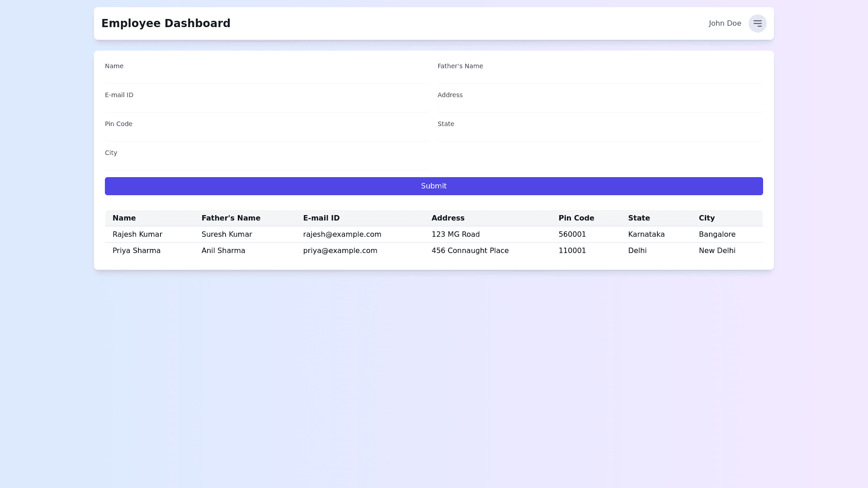Select the Address input field
The height and width of the screenshot is (488, 868).
click(600, 107)
